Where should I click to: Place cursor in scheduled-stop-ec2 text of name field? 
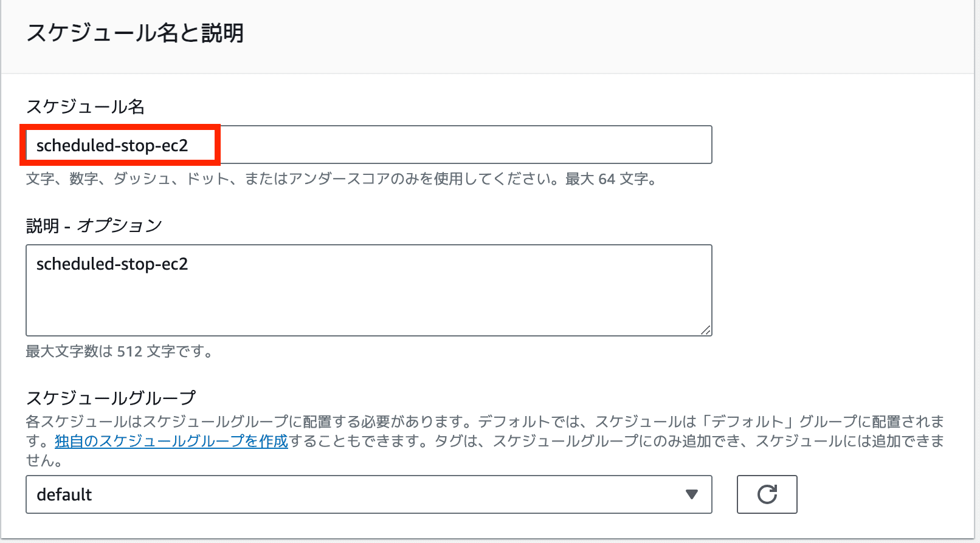[112, 145]
